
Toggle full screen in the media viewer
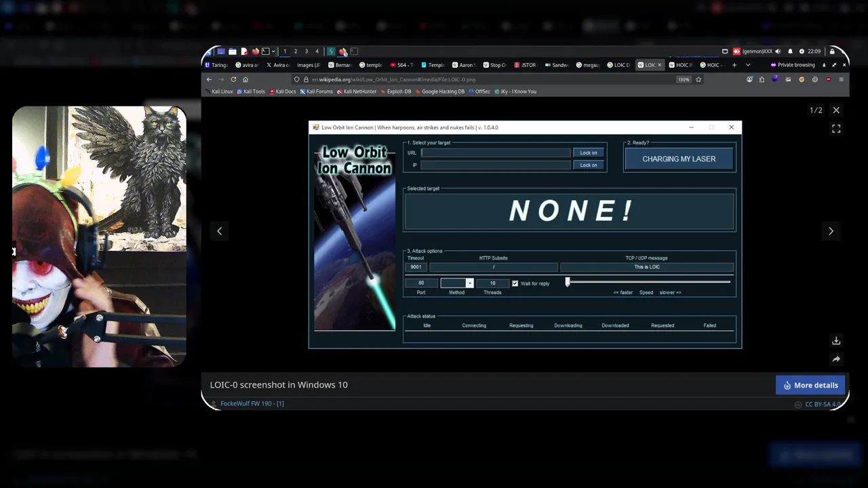836,129
